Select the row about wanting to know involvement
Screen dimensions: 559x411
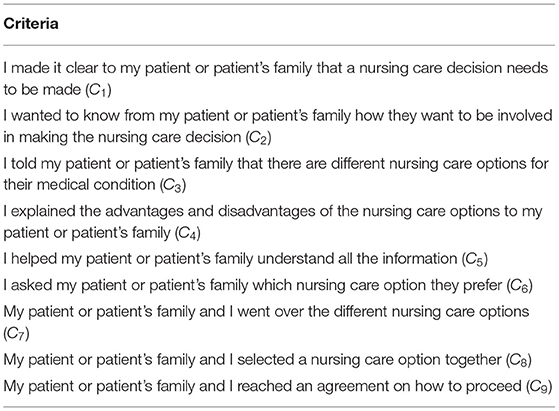278,126
